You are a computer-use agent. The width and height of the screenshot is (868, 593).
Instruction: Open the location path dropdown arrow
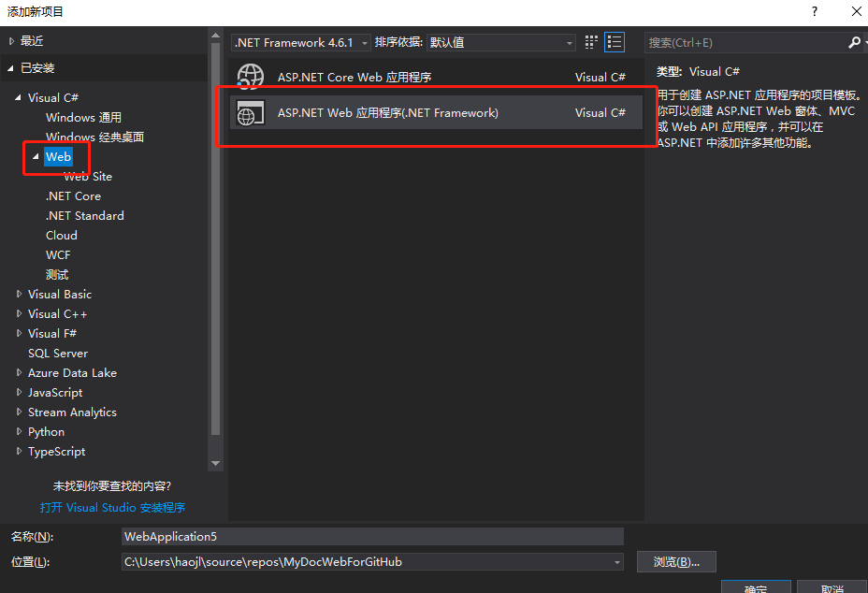pos(616,562)
